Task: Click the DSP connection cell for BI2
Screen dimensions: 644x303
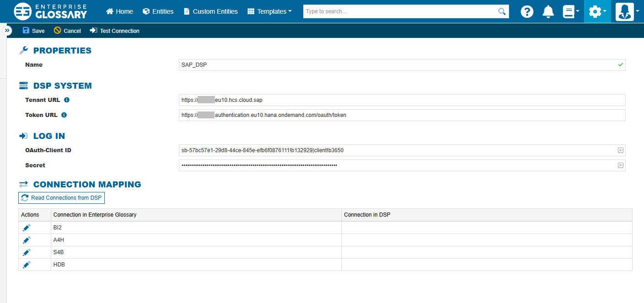Action: (487, 228)
